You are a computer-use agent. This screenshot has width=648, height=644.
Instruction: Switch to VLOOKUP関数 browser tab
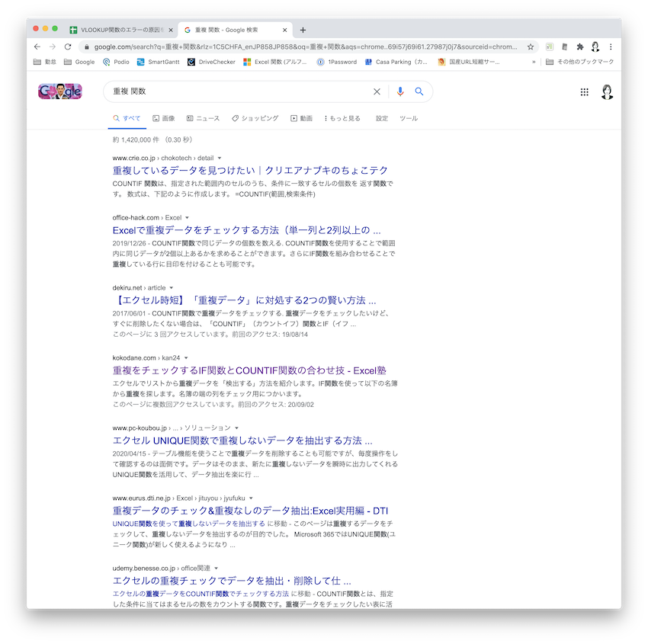click(x=119, y=30)
